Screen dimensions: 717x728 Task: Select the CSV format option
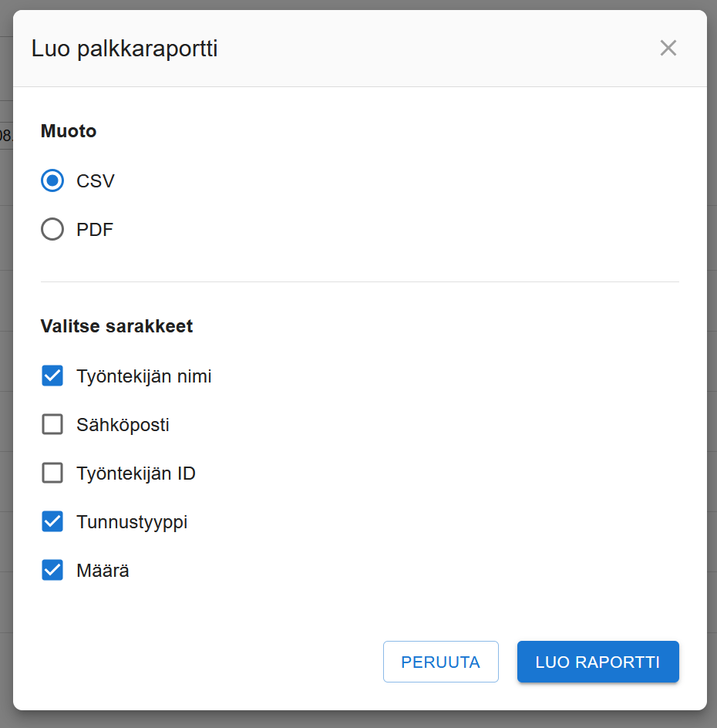52,180
